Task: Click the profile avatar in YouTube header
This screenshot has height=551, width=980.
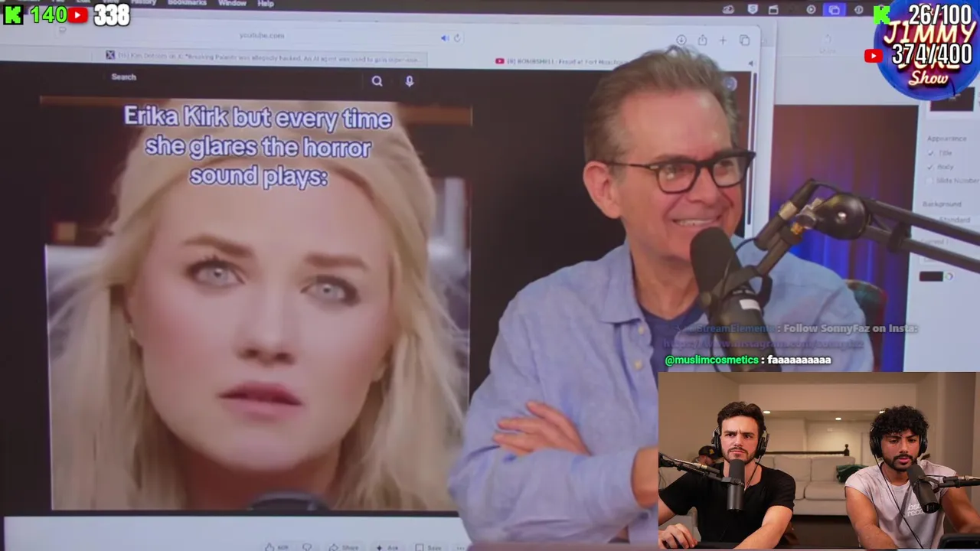Action: (x=730, y=84)
